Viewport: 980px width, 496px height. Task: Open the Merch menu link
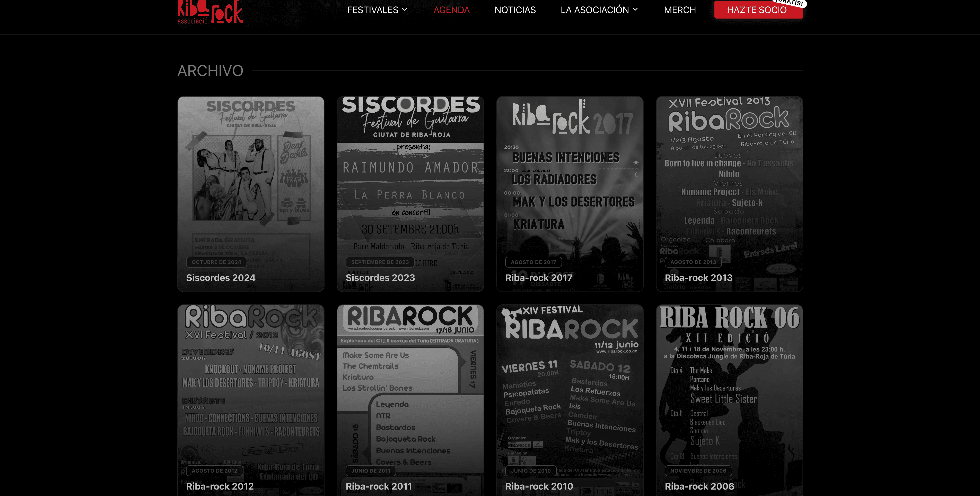(679, 10)
